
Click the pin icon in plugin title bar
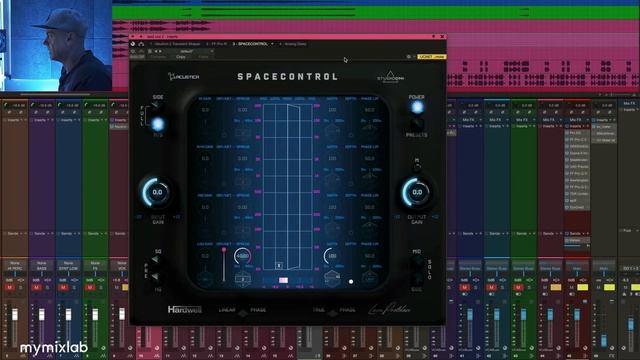tap(433, 36)
